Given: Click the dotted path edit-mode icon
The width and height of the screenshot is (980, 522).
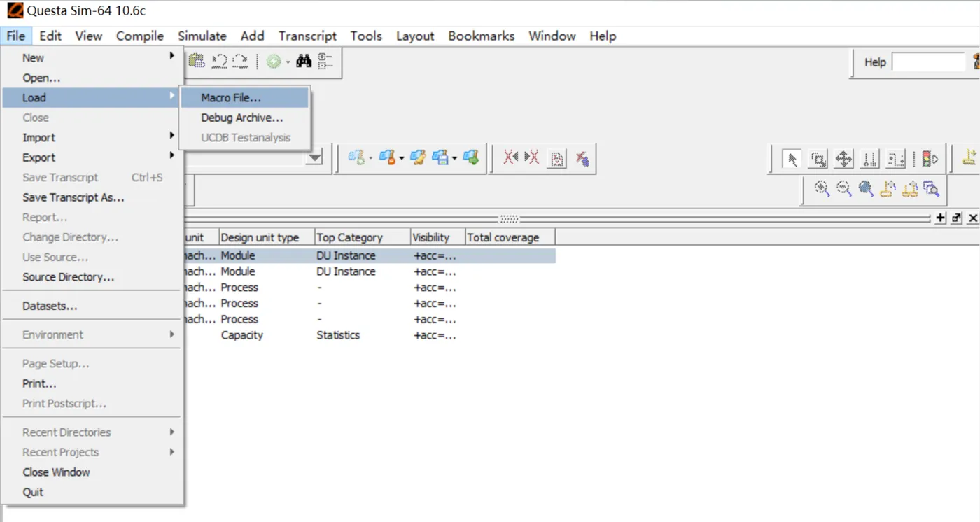Looking at the screenshot, I should (x=895, y=160).
